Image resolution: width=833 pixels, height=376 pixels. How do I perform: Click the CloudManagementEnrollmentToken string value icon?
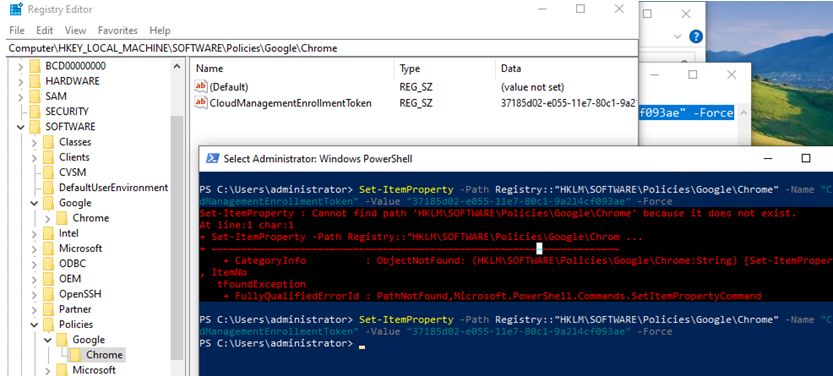[201, 103]
